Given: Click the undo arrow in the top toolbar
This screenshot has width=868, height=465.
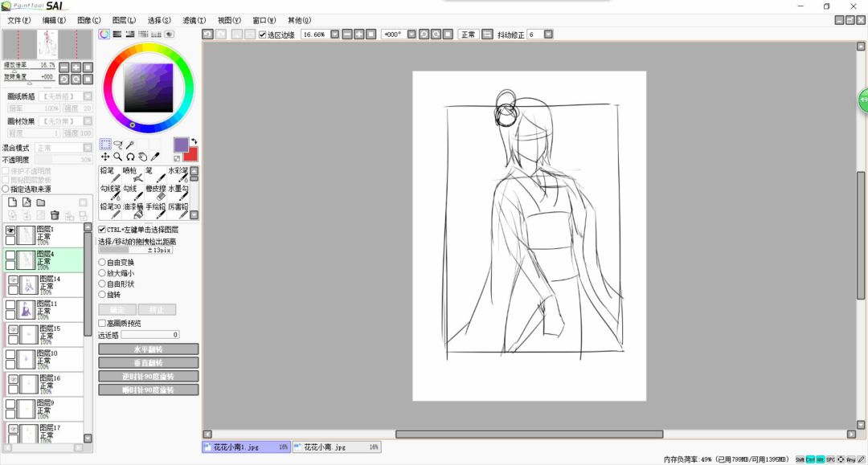Looking at the screenshot, I should [208, 35].
